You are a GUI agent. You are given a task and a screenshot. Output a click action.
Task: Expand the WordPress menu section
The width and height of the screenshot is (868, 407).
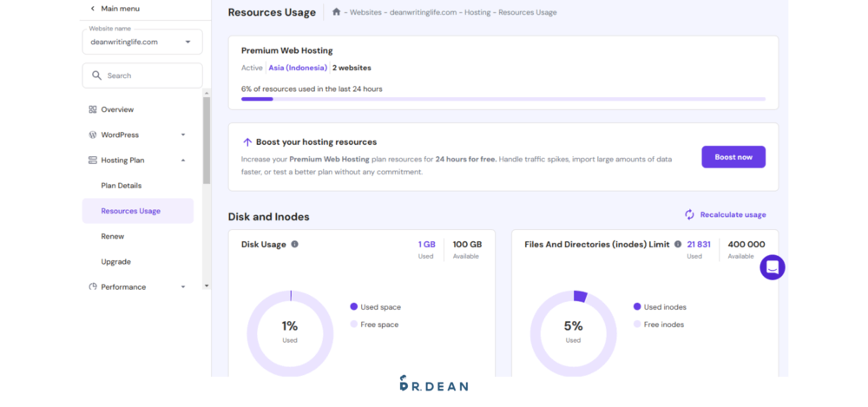tap(183, 135)
